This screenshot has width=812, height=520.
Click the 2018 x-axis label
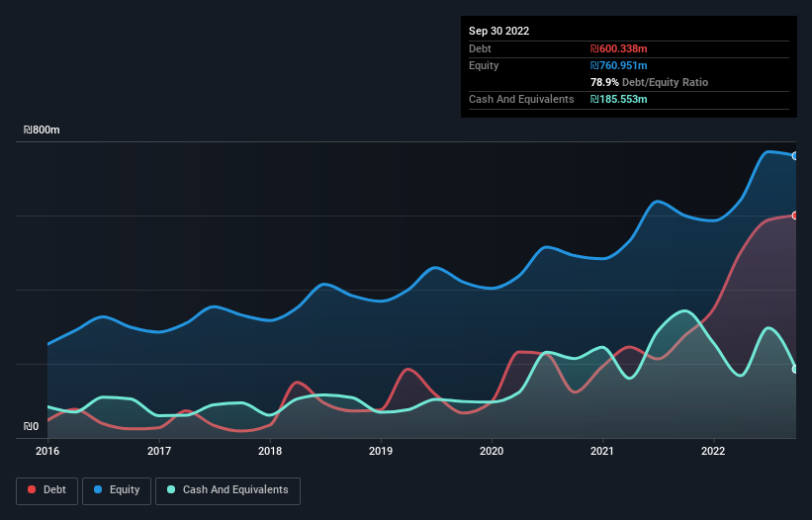point(270,451)
